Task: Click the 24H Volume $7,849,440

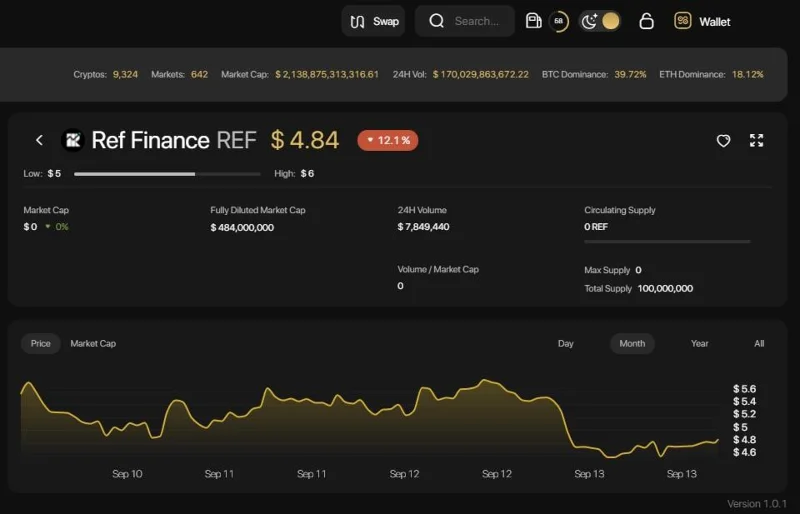Action: coord(423,227)
